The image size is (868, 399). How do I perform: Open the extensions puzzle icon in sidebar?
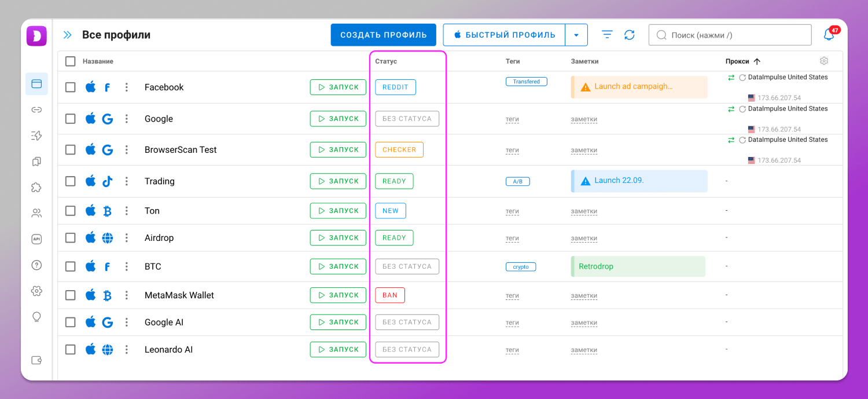pyautogui.click(x=36, y=188)
